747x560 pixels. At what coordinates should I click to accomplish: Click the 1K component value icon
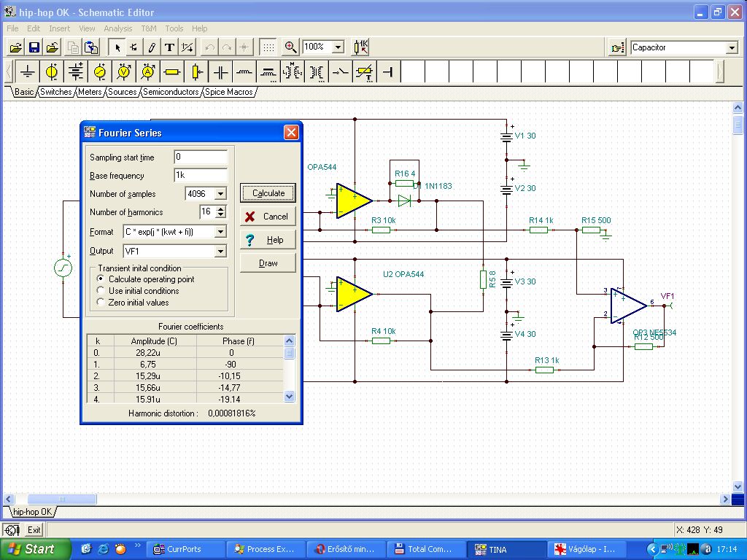tap(360, 47)
